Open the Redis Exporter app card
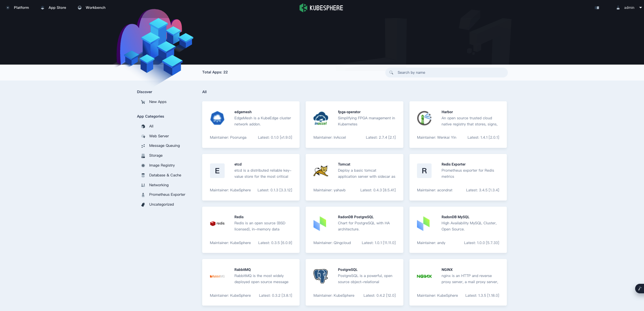Screen dimensions: 644x311 (458, 177)
